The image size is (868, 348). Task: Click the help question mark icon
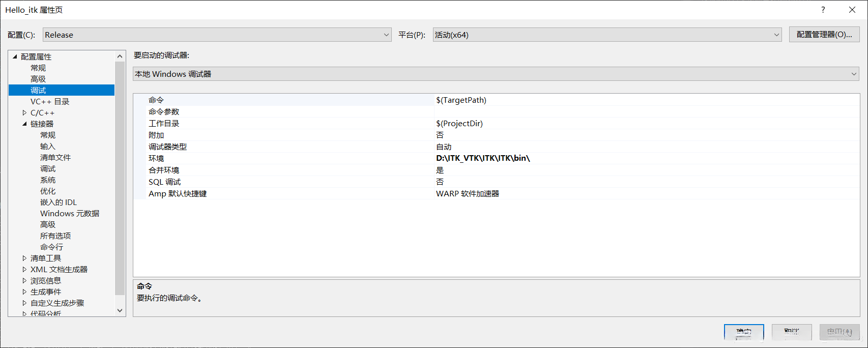(823, 10)
